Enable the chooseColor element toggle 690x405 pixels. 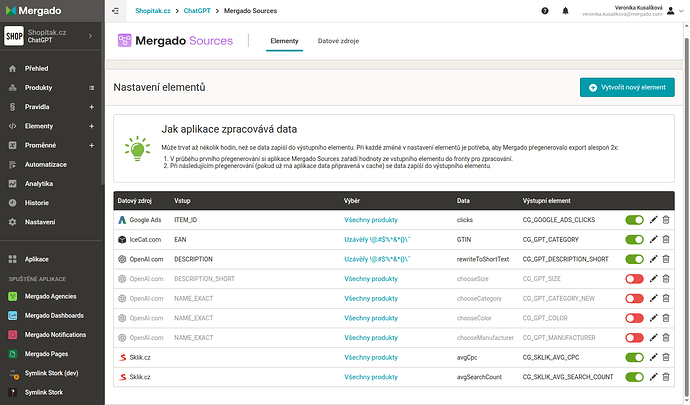[x=635, y=318]
